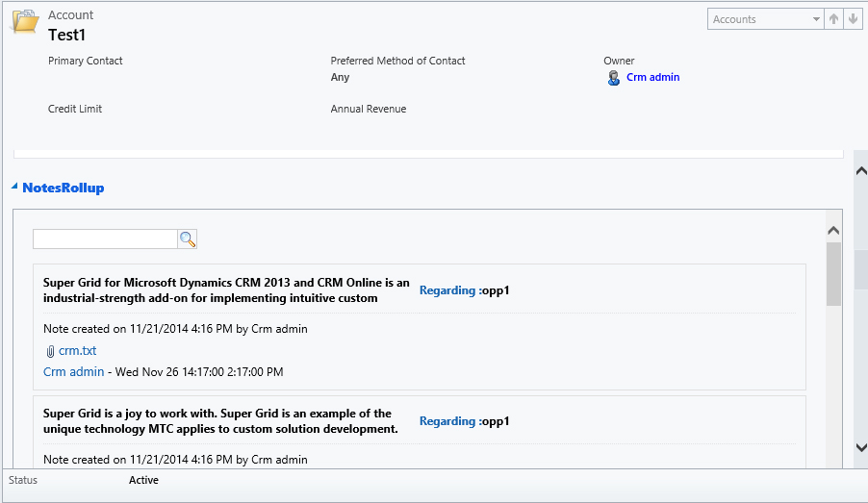Go to next record with down arrow
The height and width of the screenshot is (503, 868).
click(852, 19)
